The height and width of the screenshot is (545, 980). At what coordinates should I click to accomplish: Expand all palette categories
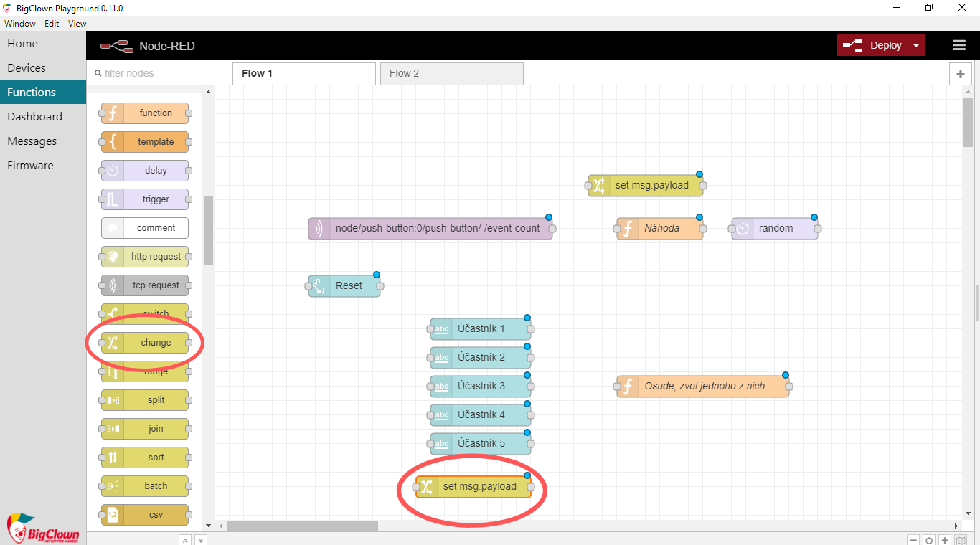(201, 540)
